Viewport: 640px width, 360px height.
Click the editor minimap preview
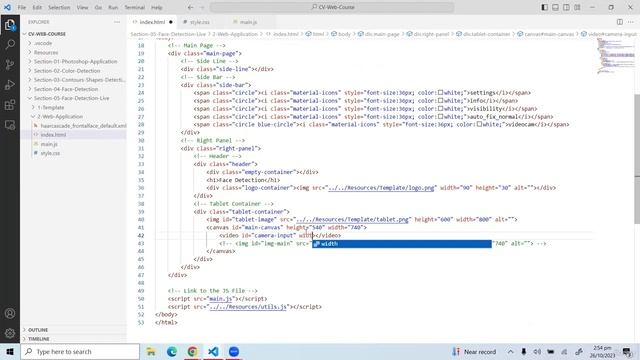pyautogui.click(x=616, y=56)
